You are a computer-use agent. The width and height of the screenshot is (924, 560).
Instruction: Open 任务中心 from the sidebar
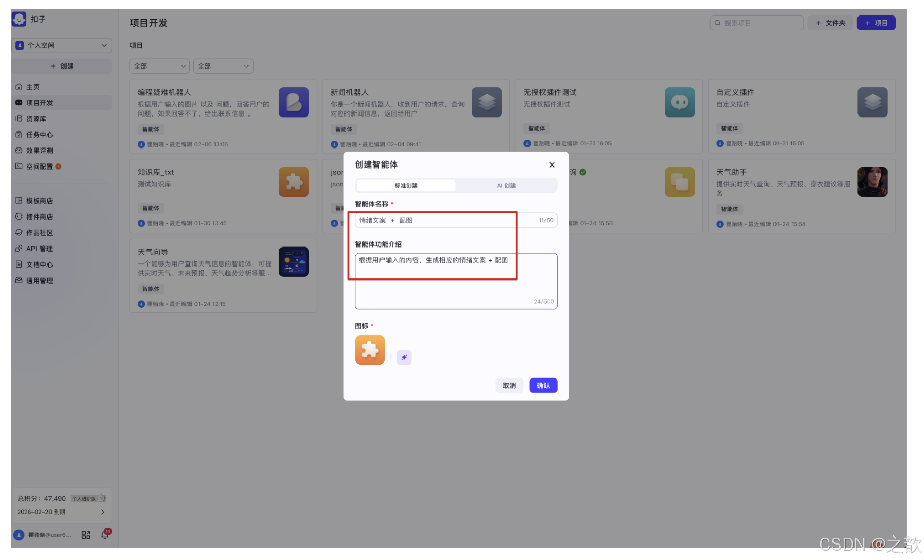[38, 134]
